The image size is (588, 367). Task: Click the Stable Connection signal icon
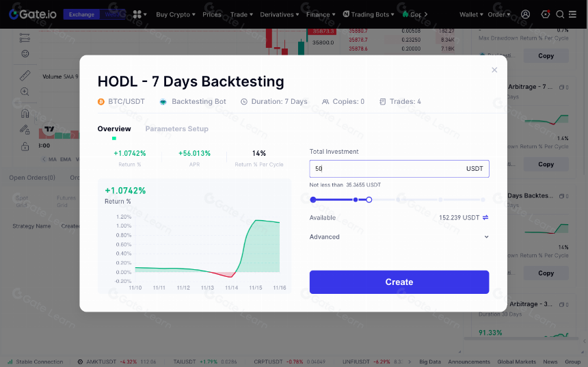pos(10,362)
